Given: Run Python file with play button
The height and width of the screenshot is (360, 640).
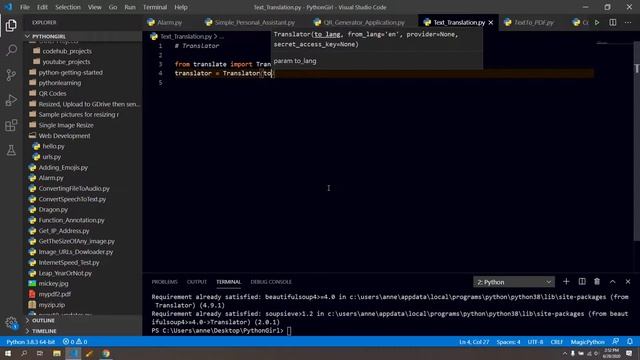Looking at the screenshot, I should tap(597, 22).
